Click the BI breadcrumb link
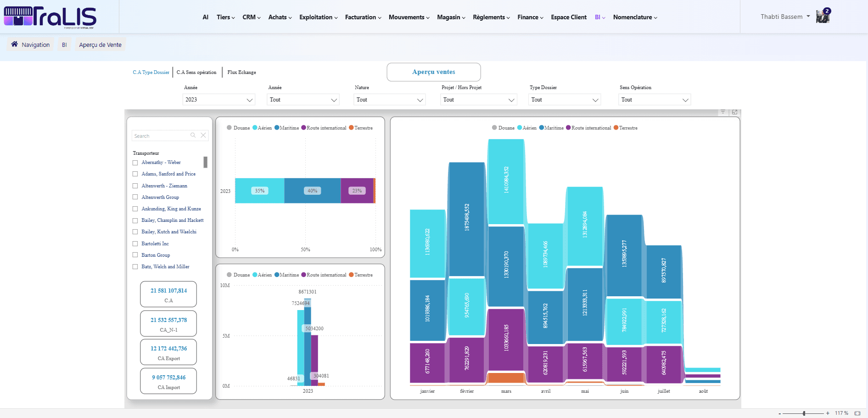 (64, 45)
